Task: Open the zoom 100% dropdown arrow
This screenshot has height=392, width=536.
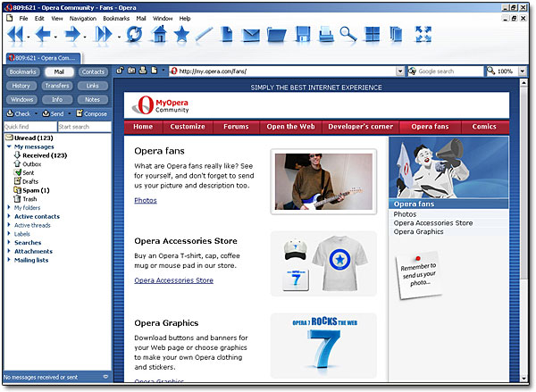Action: [523, 71]
